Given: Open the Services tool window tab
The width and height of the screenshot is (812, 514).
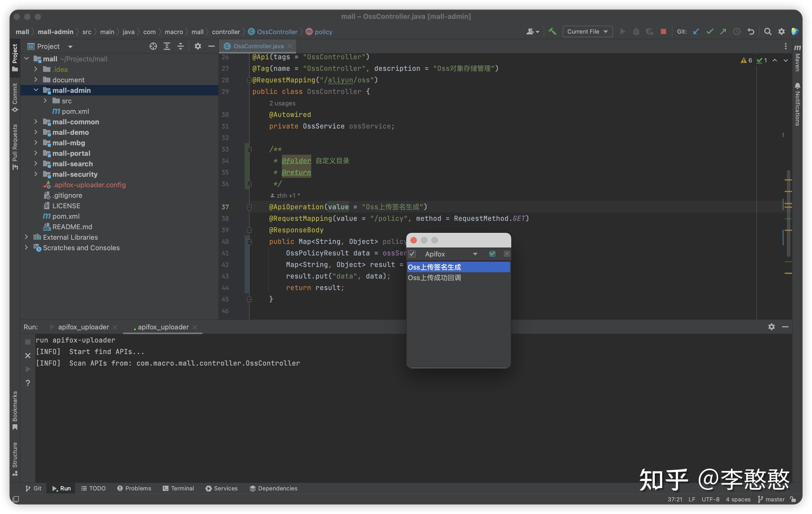Looking at the screenshot, I should (x=221, y=488).
